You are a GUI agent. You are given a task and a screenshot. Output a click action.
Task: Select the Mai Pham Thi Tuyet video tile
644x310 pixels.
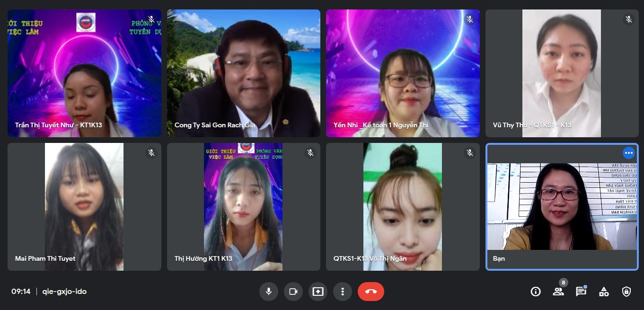(84, 207)
